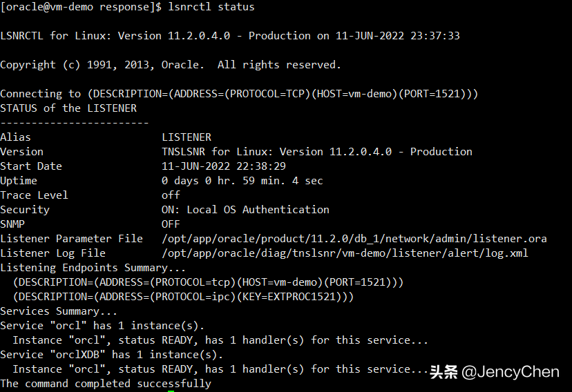The image size is (572, 392).
Task: Click the "Connecting to" description line
Action: [x=239, y=94]
